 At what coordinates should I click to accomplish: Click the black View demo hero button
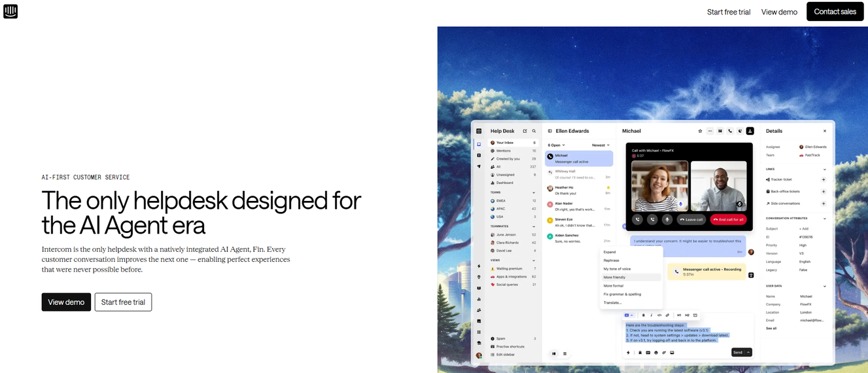click(x=66, y=302)
